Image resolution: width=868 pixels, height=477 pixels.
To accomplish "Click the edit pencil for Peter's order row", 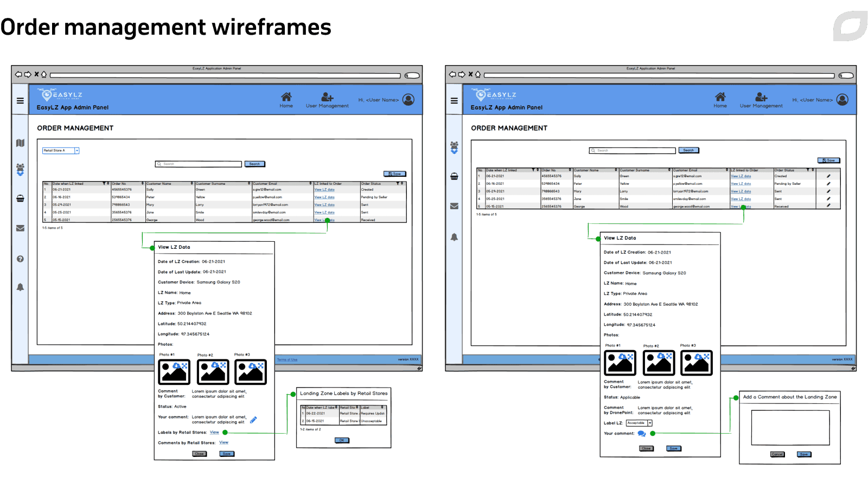I will point(828,184).
